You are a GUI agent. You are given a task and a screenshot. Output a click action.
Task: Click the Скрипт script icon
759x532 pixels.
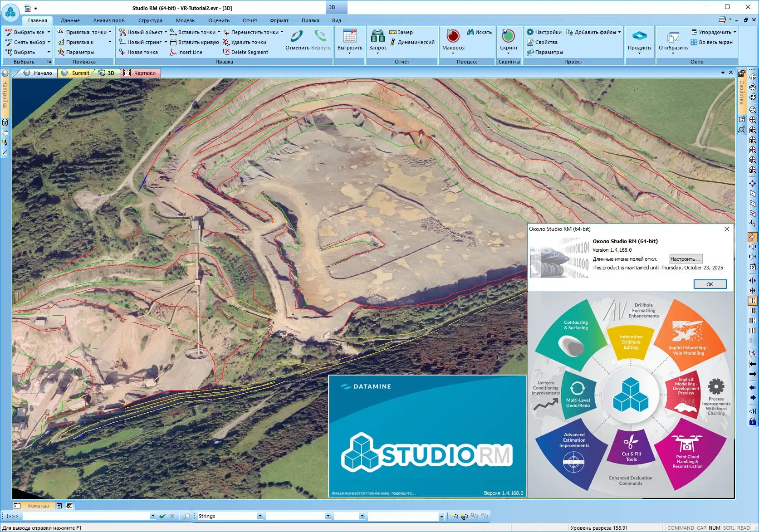(x=508, y=36)
